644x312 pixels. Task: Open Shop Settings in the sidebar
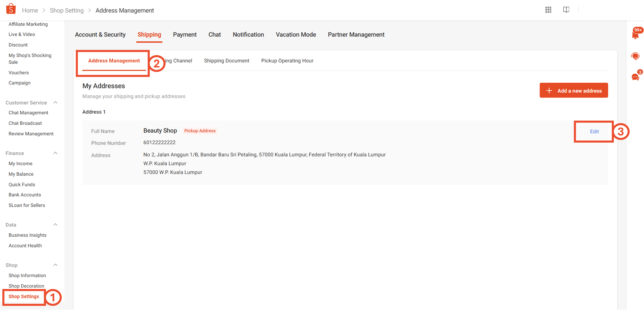pyautogui.click(x=24, y=296)
